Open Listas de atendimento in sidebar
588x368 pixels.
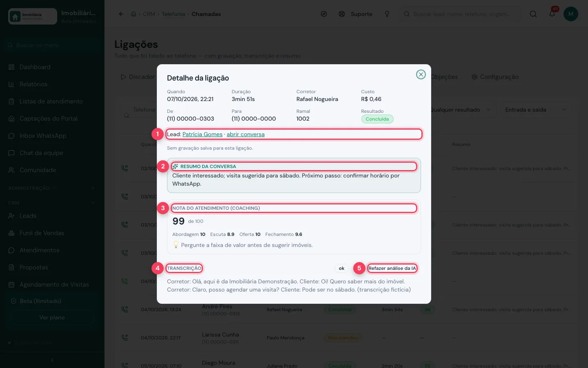[52, 101]
